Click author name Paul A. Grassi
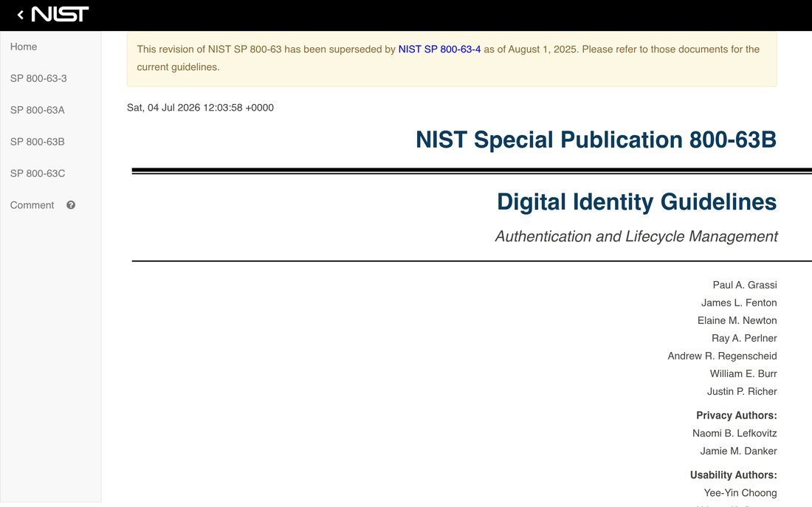 (745, 285)
